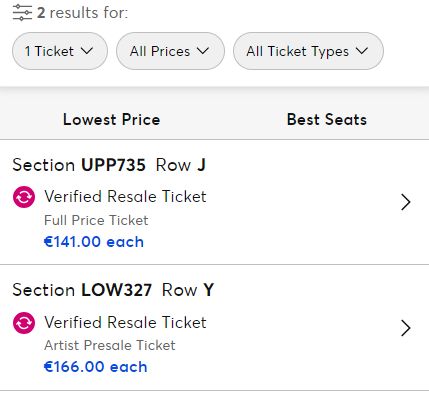This screenshot has width=429, height=396.
Task: Click the 2 results for text
Action: (82, 13)
